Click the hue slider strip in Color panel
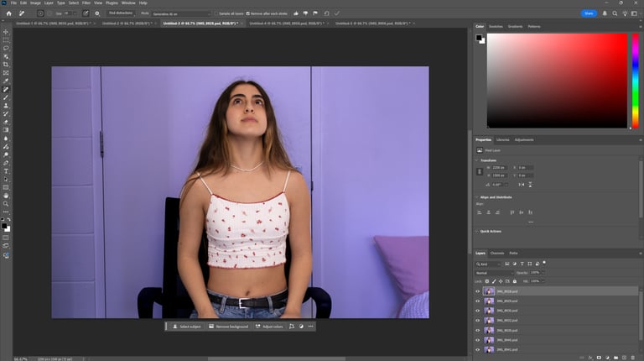This screenshot has height=361, width=644. coord(635,81)
